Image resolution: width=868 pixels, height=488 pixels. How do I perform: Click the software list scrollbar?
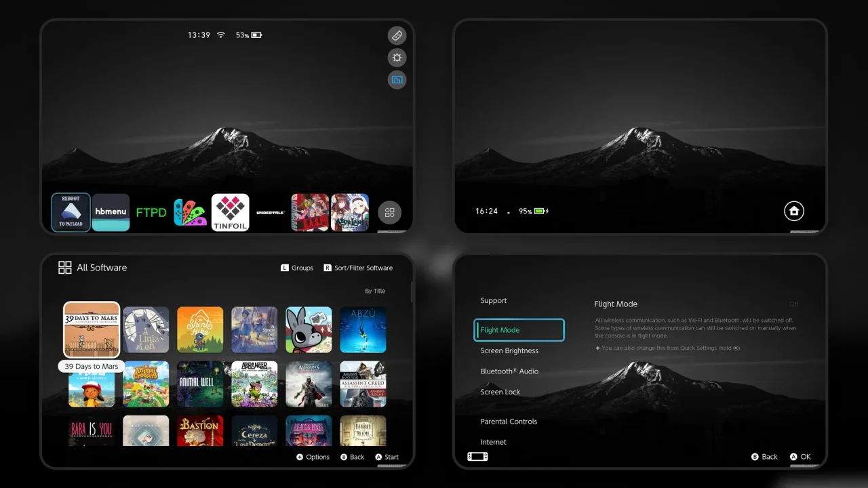click(412, 293)
